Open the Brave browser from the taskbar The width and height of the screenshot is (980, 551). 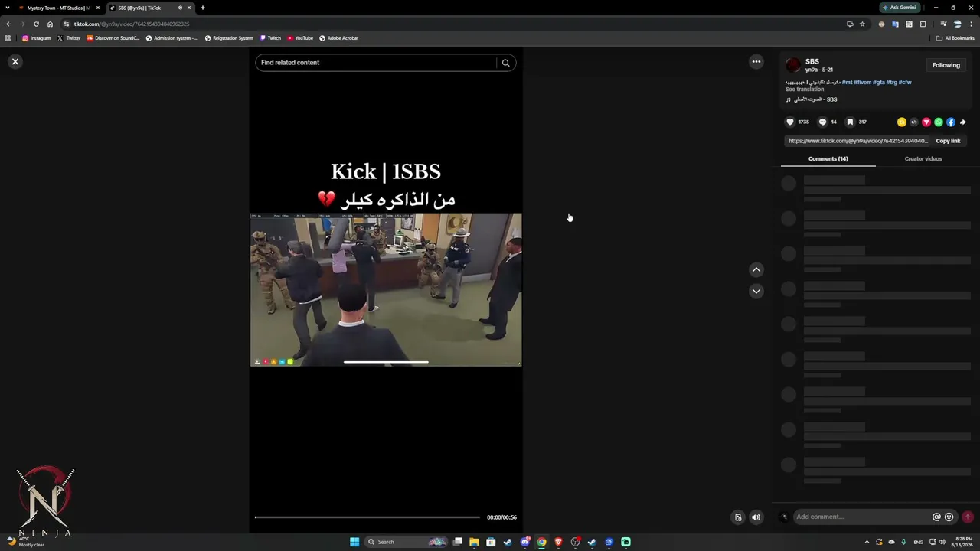tap(558, 542)
